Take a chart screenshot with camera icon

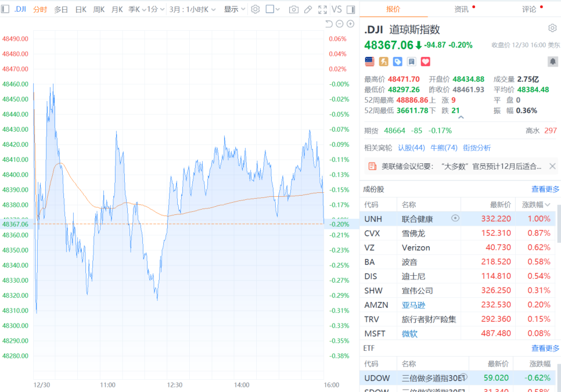pyautogui.click(x=294, y=10)
